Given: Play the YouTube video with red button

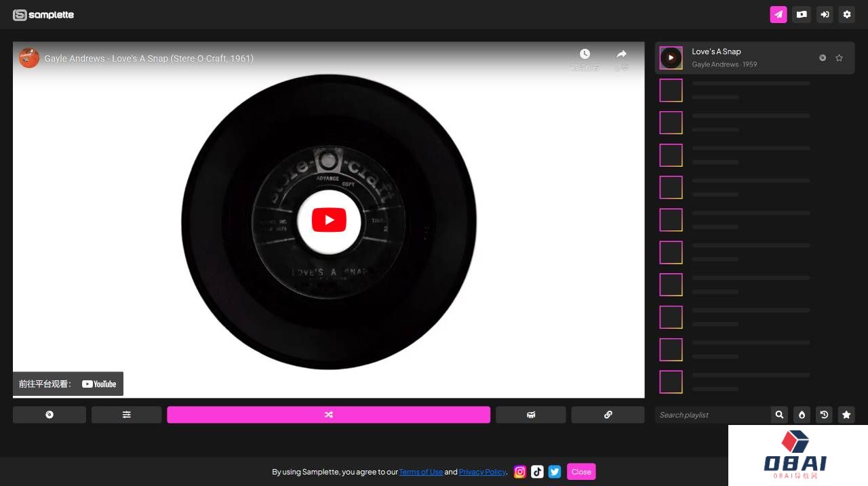Looking at the screenshot, I should pyautogui.click(x=329, y=220).
